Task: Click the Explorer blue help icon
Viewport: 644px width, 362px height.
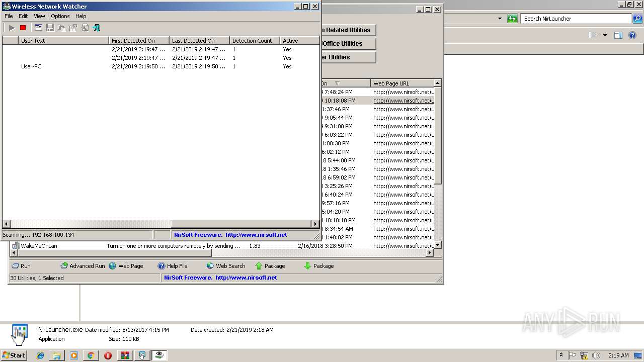Action: 633,35
